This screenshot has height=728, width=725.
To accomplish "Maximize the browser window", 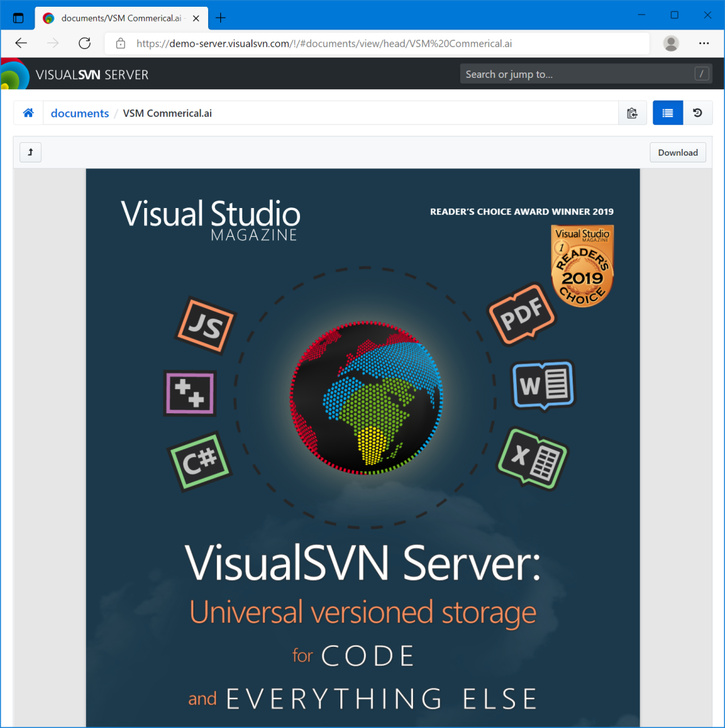I will coord(674,15).
